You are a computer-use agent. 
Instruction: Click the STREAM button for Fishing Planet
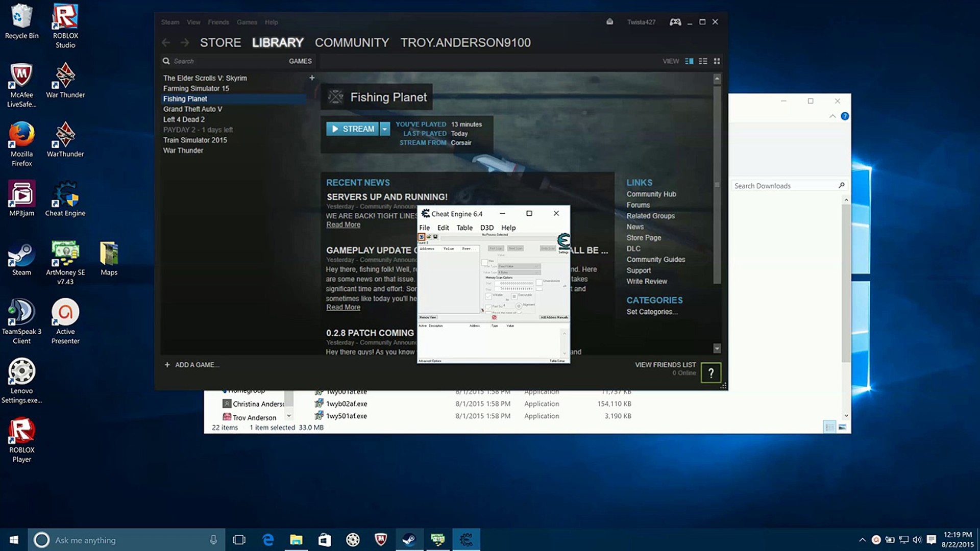(353, 129)
